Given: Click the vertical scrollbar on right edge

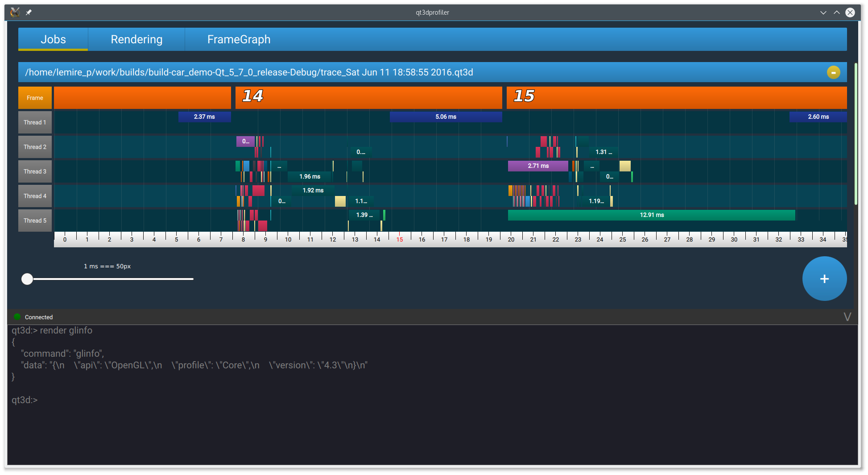Looking at the screenshot, I should [x=856, y=134].
